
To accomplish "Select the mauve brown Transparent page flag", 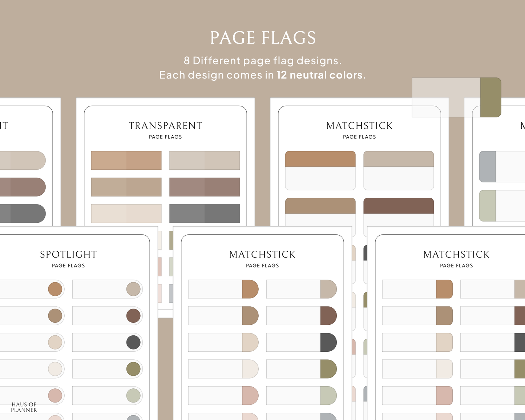I will 205,187.
